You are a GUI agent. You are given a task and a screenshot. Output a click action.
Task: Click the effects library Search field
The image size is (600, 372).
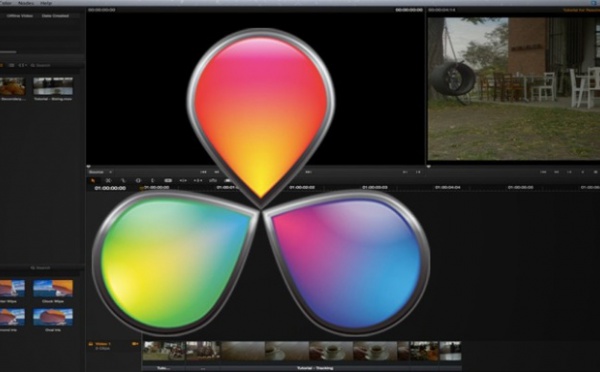tap(41, 268)
